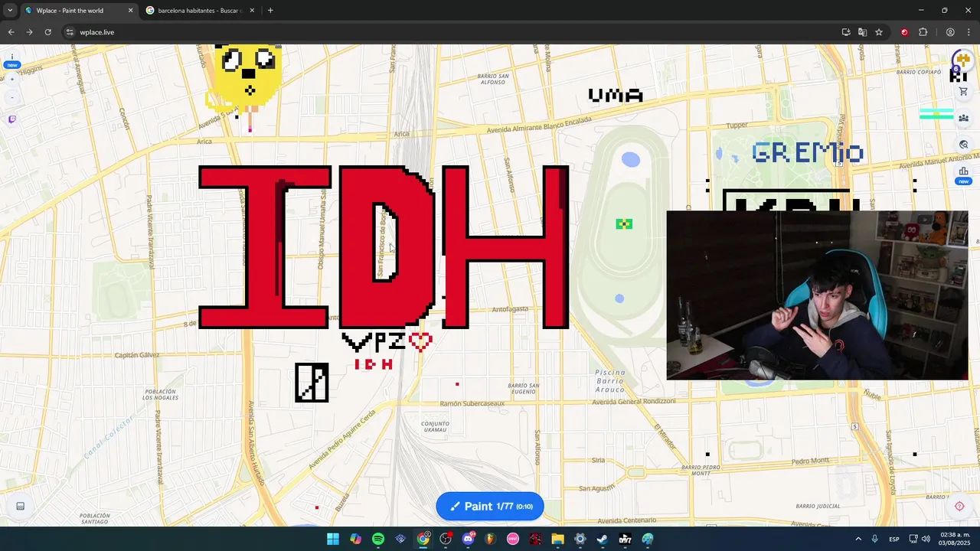
Task: Zoom out with the minus button
Action: 12,97
